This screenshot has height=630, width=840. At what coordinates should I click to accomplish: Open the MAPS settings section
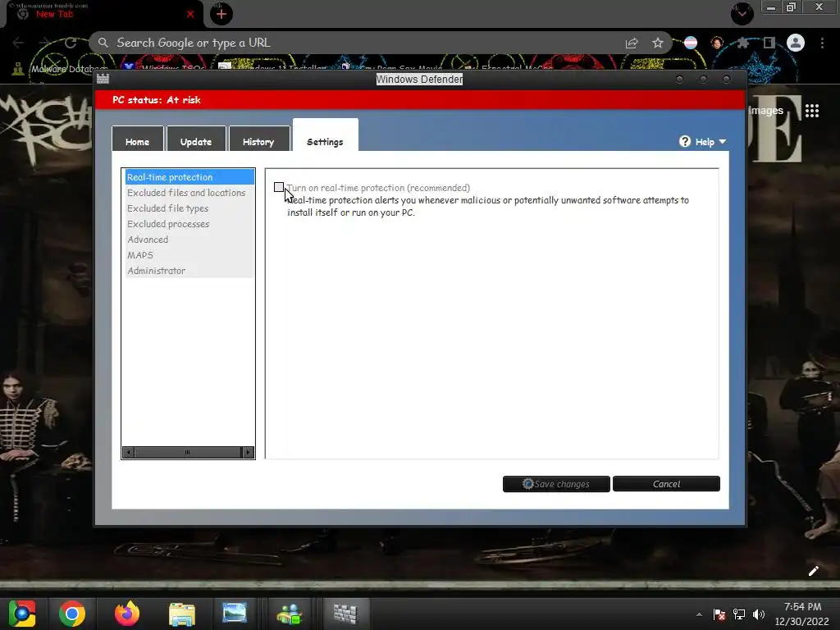189,254
